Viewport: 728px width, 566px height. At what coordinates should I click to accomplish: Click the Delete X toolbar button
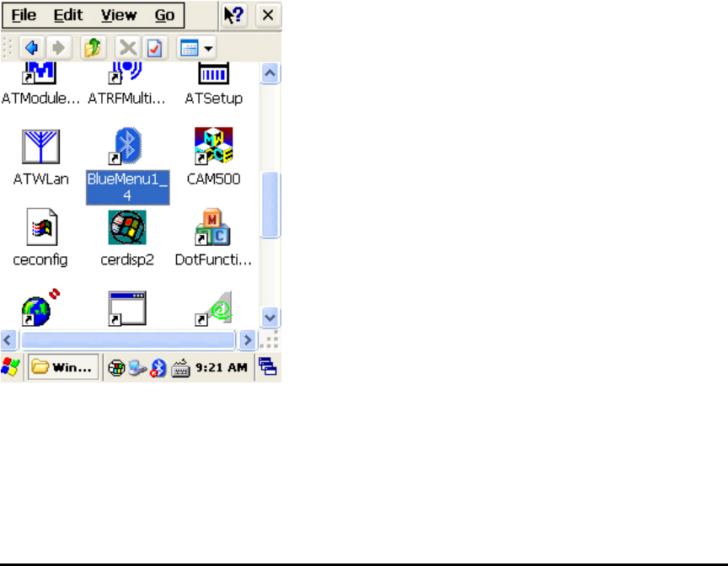click(128, 47)
